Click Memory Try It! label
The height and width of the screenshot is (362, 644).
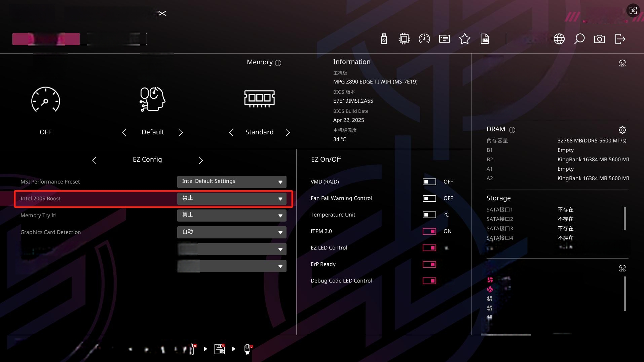tap(38, 216)
